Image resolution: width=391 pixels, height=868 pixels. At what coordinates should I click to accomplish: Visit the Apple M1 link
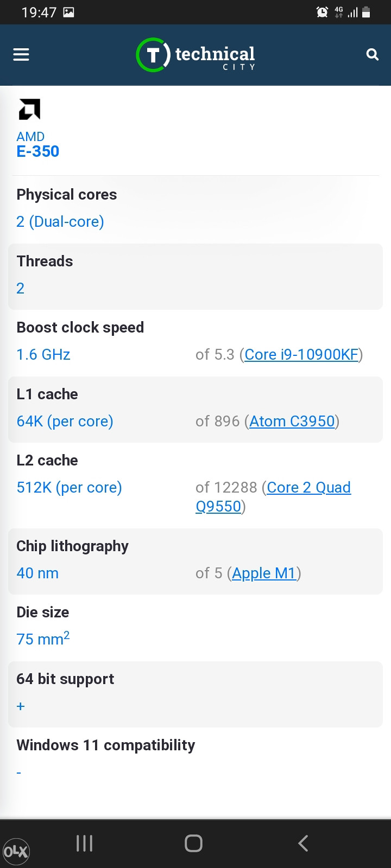pyautogui.click(x=264, y=573)
